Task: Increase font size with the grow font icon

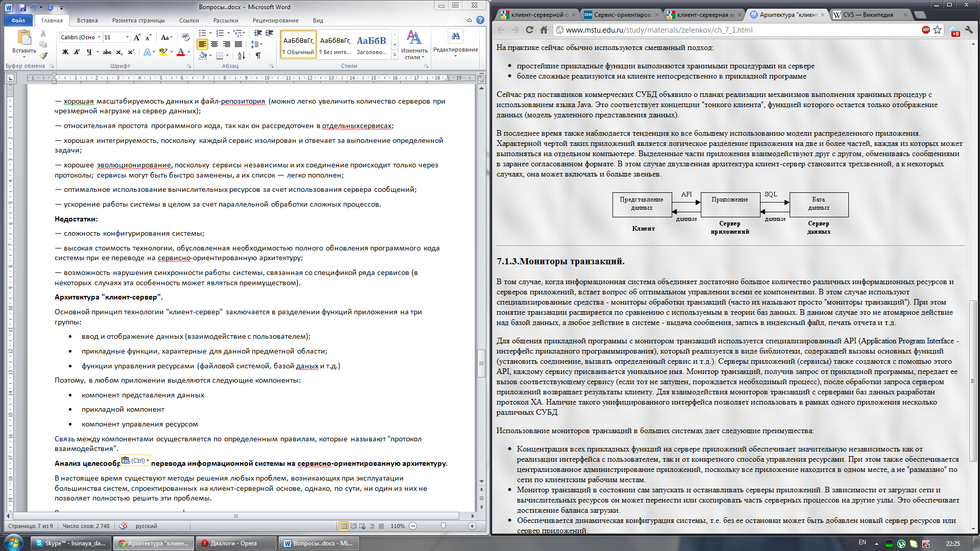Action: (x=137, y=37)
